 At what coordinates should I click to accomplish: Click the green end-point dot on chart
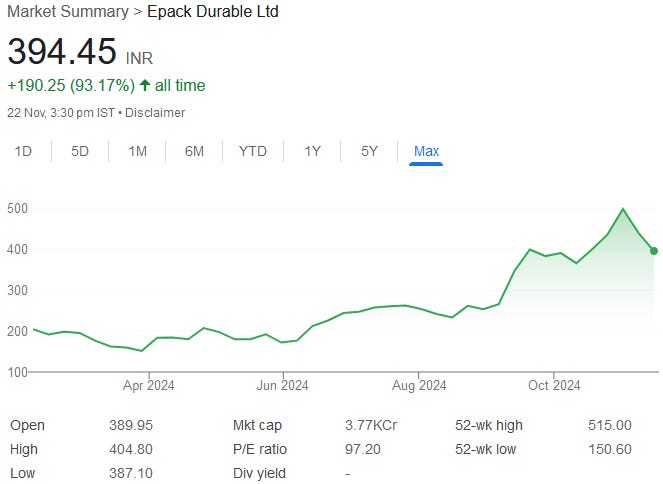(x=654, y=251)
